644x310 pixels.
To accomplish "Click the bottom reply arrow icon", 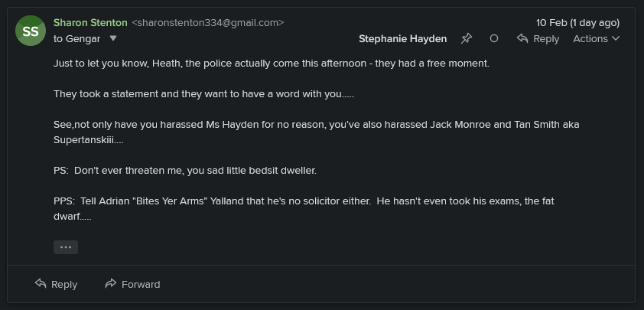I will [x=41, y=284].
